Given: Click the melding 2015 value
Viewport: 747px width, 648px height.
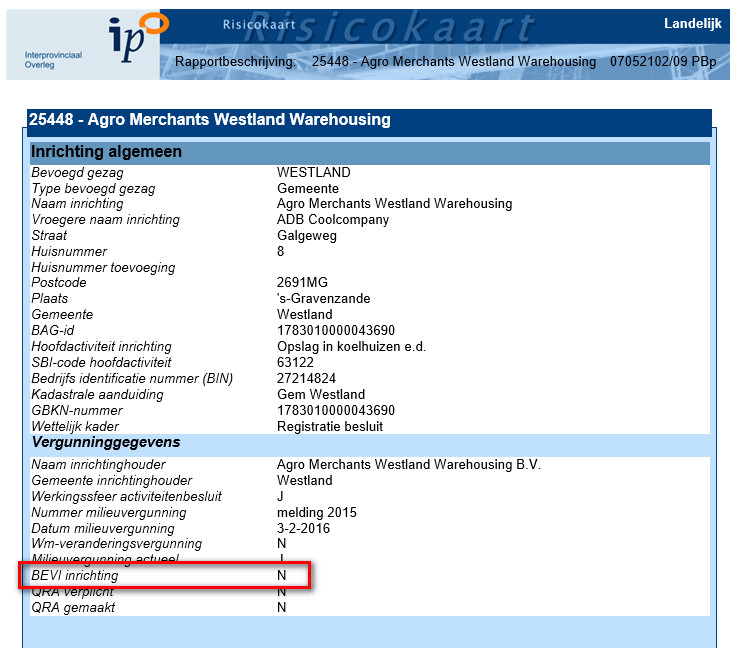Looking at the screenshot, I should (x=317, y=513).
